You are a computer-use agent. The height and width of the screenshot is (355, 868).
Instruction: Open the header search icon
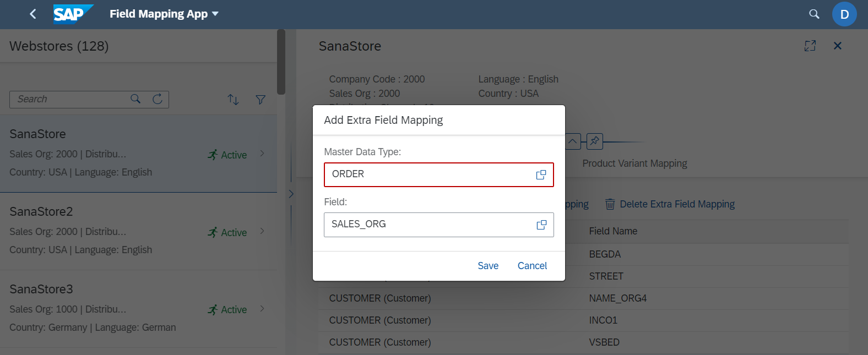click(814, 14)
